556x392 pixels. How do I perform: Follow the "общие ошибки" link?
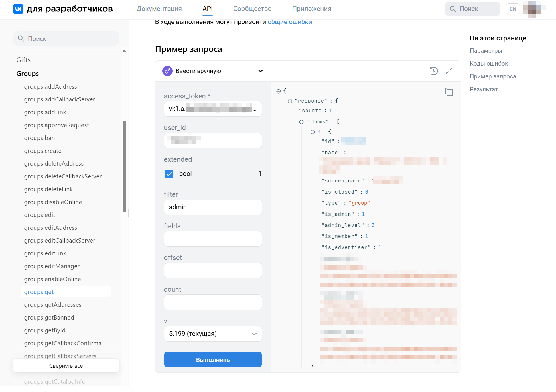point(289,22)
